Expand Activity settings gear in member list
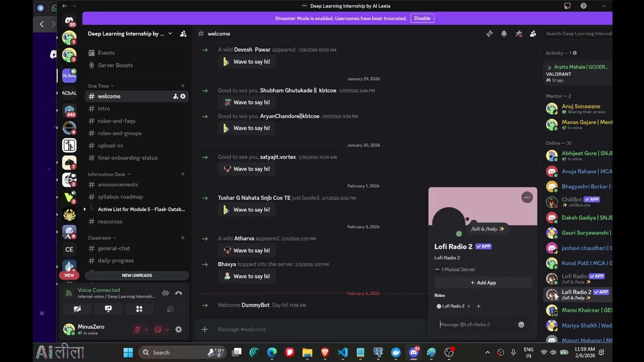This screenshot has height=362, width=644. pos(575,53)
